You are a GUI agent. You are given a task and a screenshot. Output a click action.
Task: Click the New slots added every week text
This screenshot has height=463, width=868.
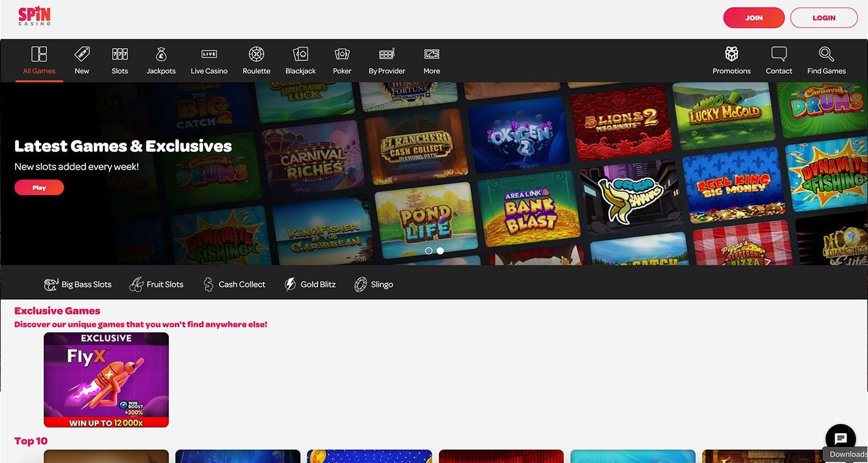(x=77, y=166)
